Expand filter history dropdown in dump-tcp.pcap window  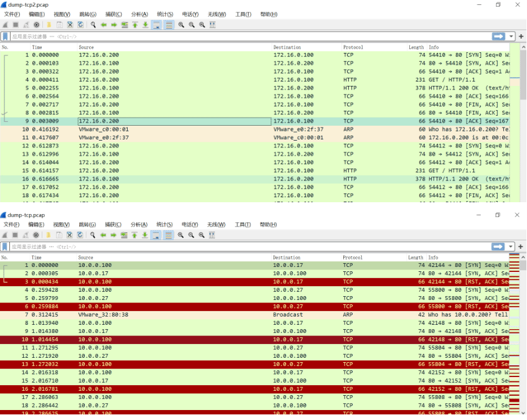click(511, 247)
